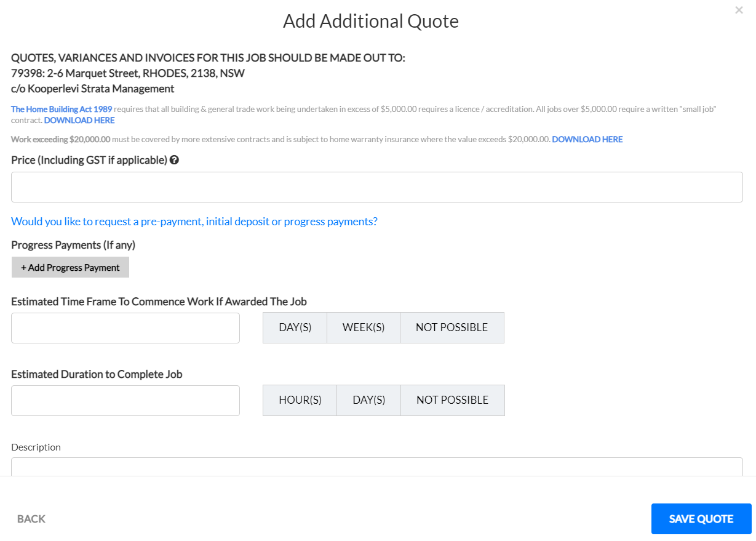Download the small job contract via first DOWNLOAD HERE
The height and width of the screenshot is (541, 756).
pyautogui.click(x=79, y=120)
